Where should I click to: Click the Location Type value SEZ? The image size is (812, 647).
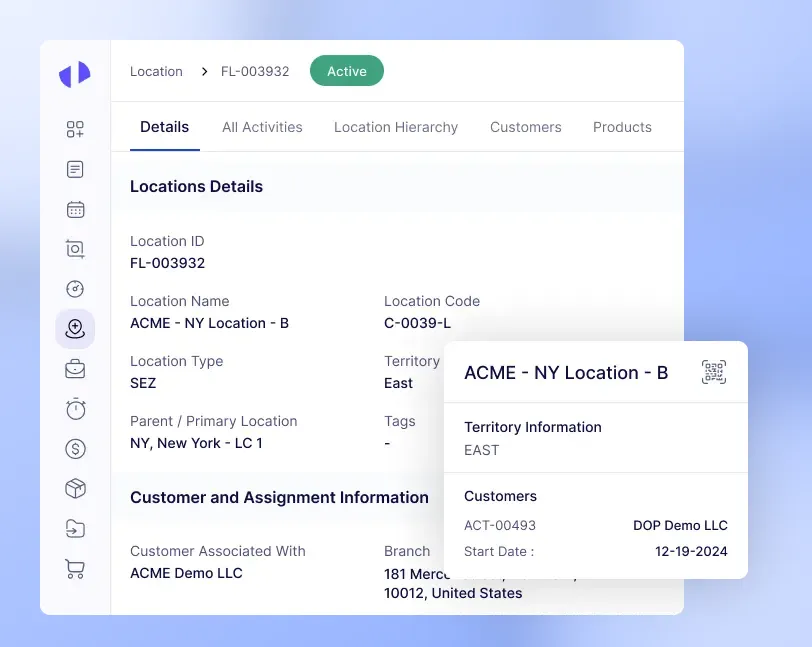coord(143,383)
